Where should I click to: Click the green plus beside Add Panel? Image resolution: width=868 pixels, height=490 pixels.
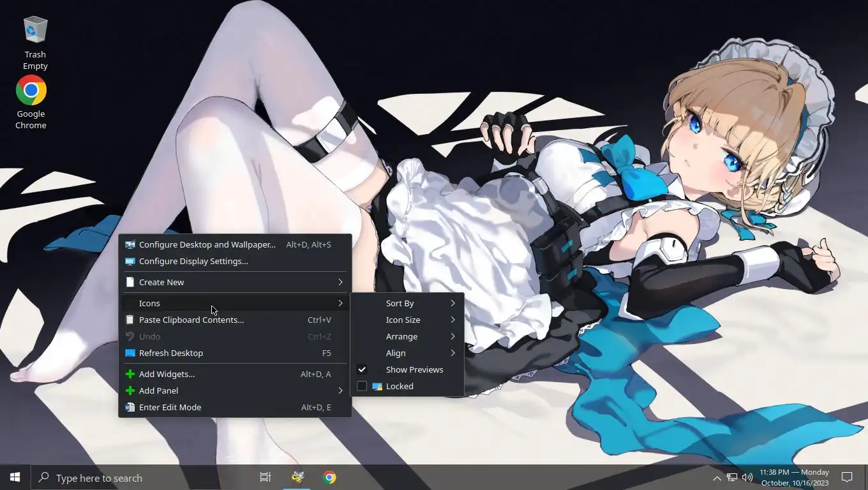point(130,390)
